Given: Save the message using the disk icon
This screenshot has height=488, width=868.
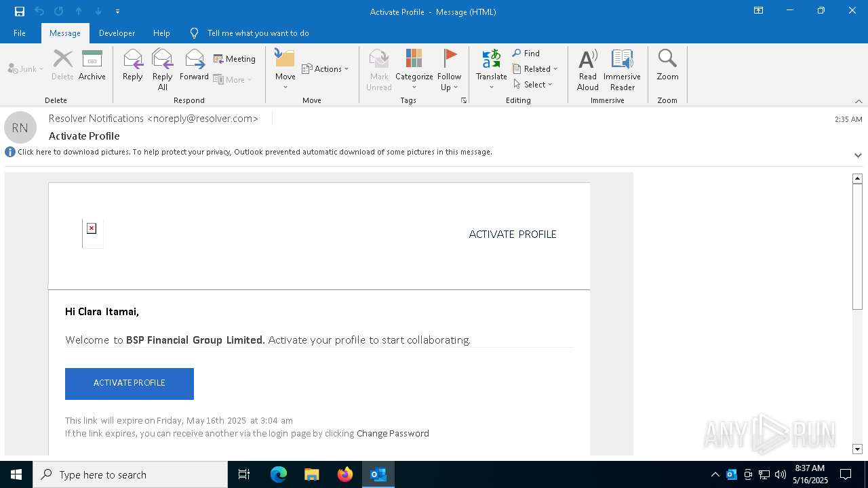Looking at the screenshot, I should [20, 12].
